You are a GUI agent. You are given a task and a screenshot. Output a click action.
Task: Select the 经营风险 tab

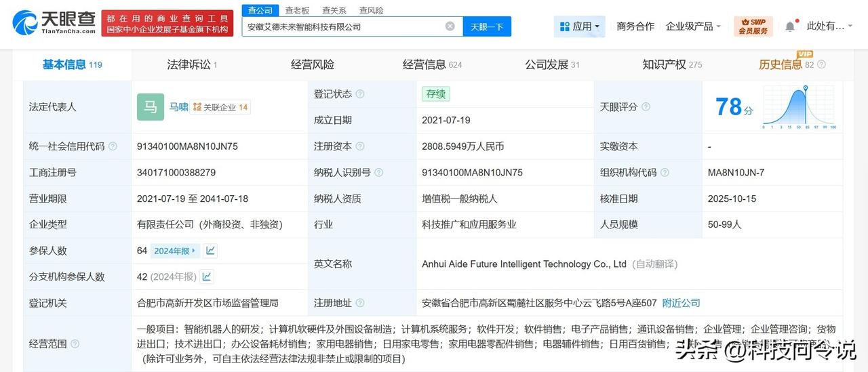313,64
